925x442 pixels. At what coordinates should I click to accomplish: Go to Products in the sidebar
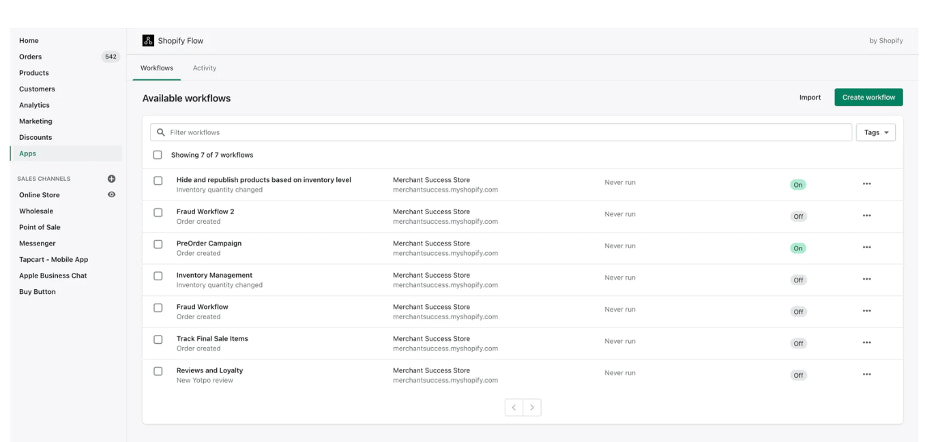point(34,73)
